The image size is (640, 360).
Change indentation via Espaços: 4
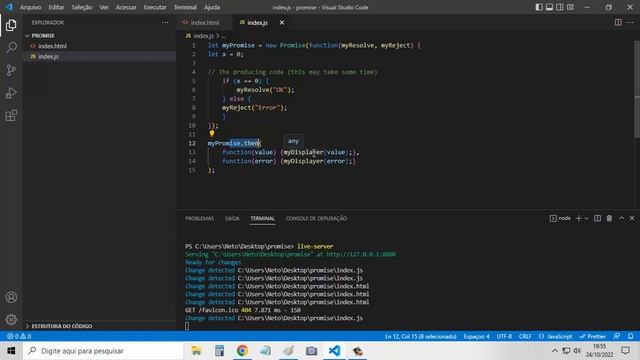point(476,336)
